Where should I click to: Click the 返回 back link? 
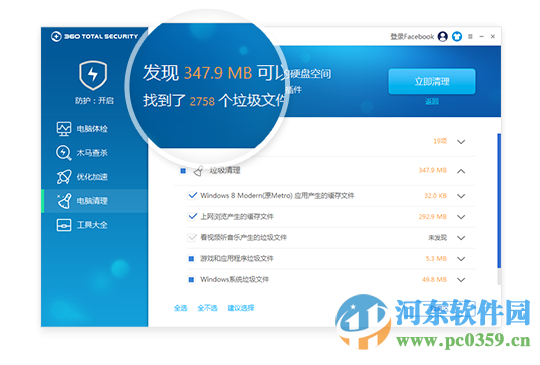pyautogui.click(x=432, y=101)
